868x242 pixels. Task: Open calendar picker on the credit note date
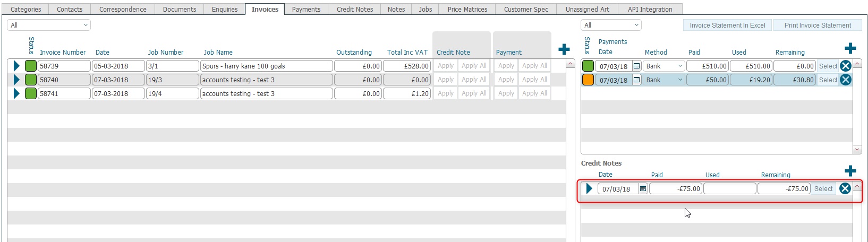click(643, 188)
